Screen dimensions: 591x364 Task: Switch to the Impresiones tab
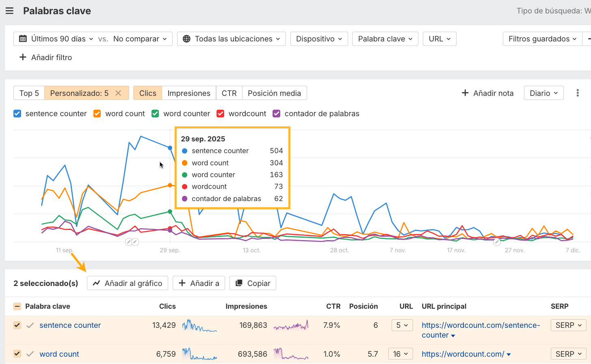188,93
